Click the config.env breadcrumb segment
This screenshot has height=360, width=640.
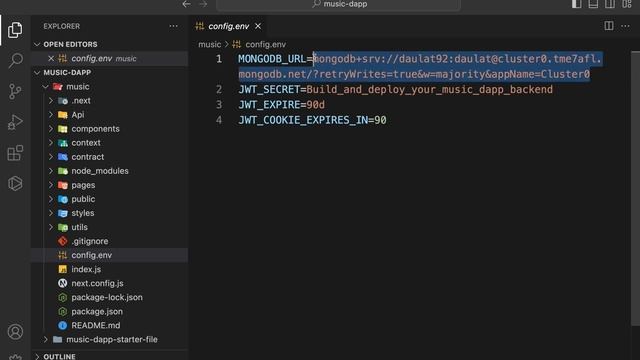pos(265,44)
